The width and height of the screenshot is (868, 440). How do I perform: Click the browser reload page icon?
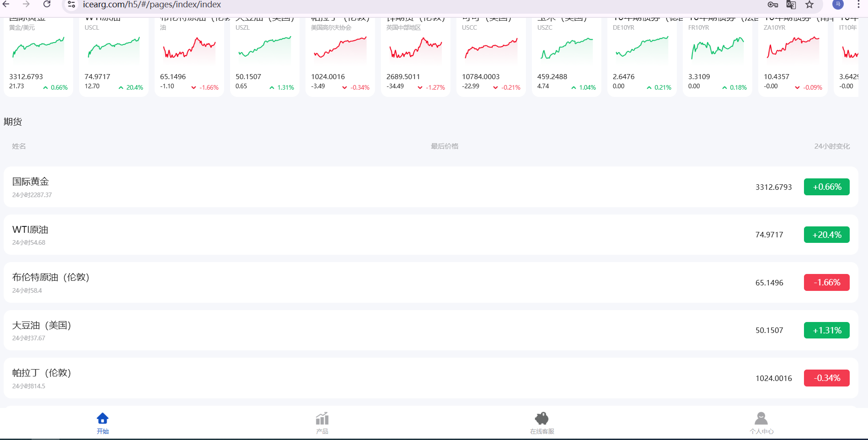(x=47, y=5)
